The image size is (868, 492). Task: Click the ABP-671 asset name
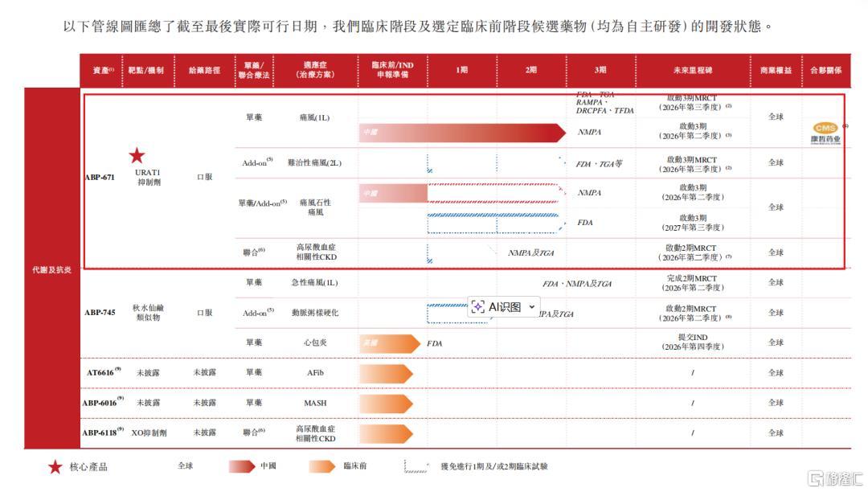pos(100,177)
